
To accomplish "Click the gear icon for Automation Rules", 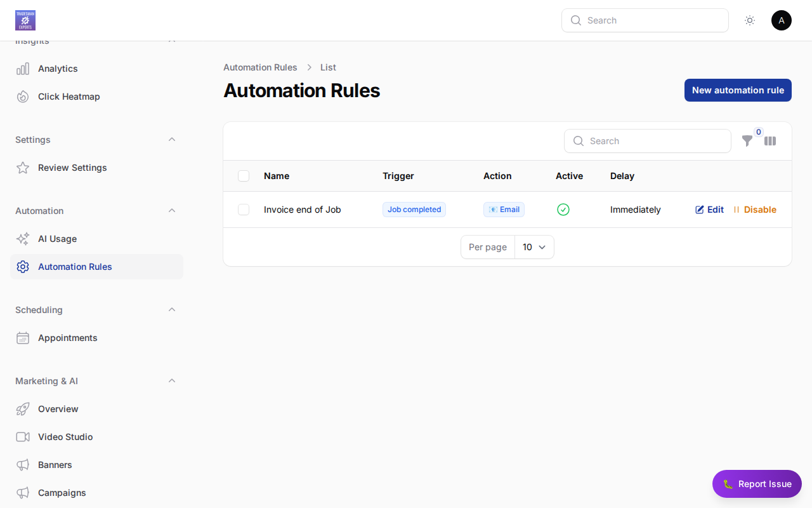I will coord(23,267).
